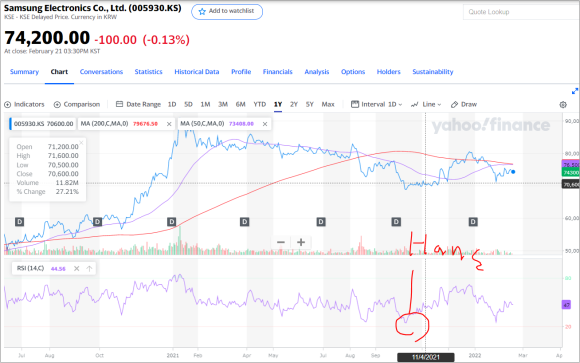This screenshot has height=363, width=580.
Task: Add a Comparison symbol
Action: tap(77, 104)
